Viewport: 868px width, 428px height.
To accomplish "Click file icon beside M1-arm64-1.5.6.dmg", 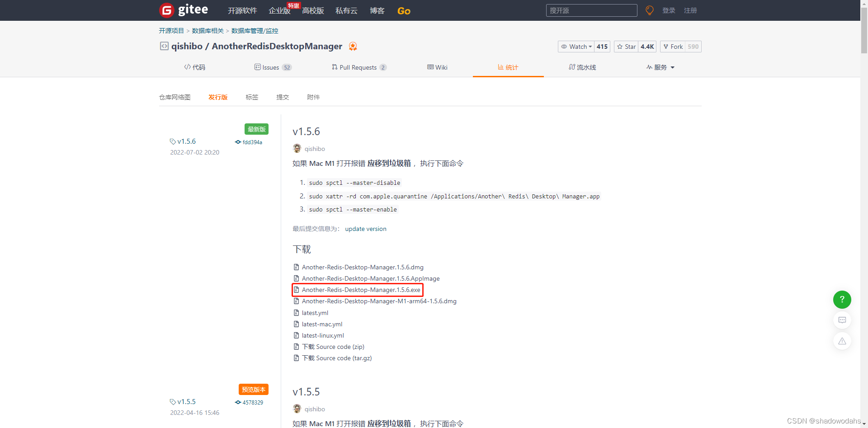I will 297,301.
